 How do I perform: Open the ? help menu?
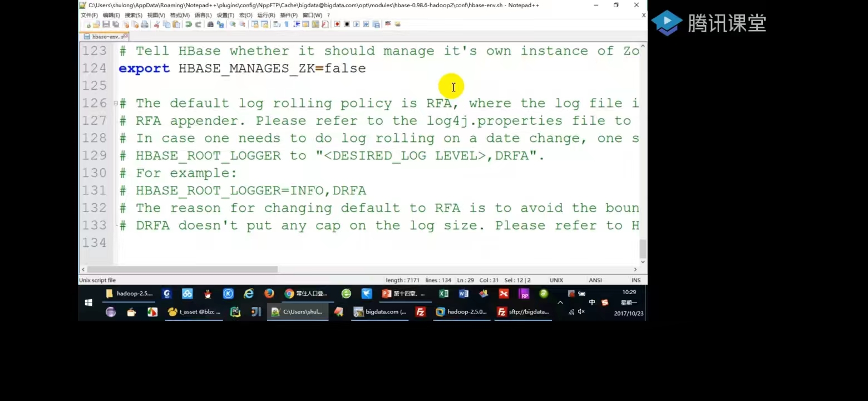[x=328, y=15]
